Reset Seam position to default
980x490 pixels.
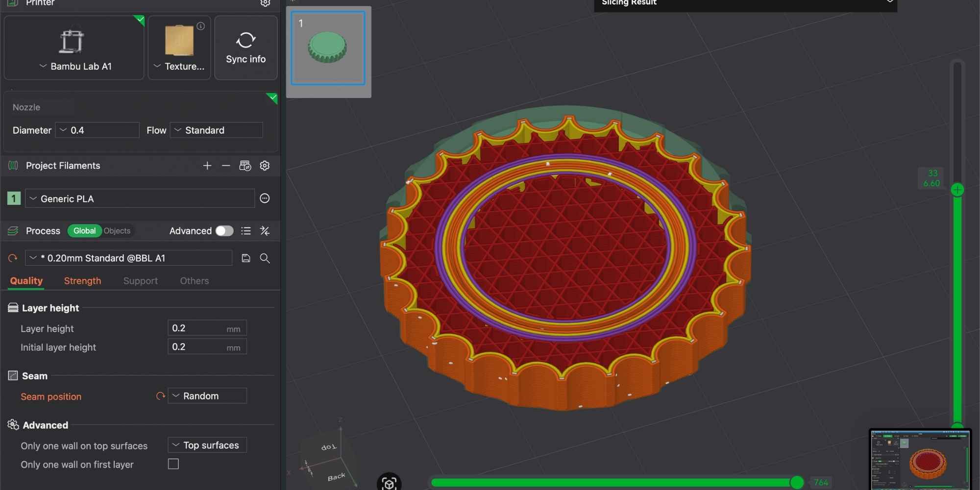click(x=160, y=396)
